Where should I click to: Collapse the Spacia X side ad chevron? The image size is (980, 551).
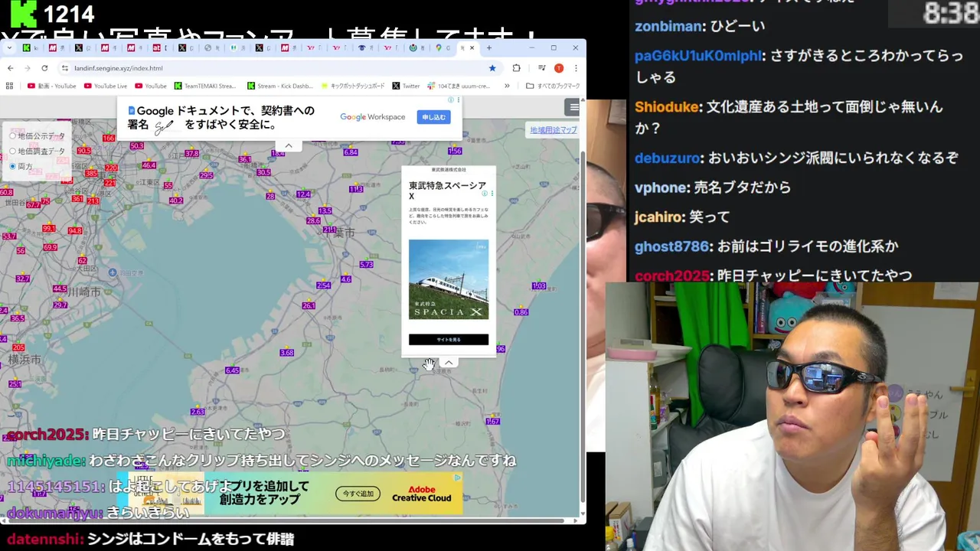[449, 363]
